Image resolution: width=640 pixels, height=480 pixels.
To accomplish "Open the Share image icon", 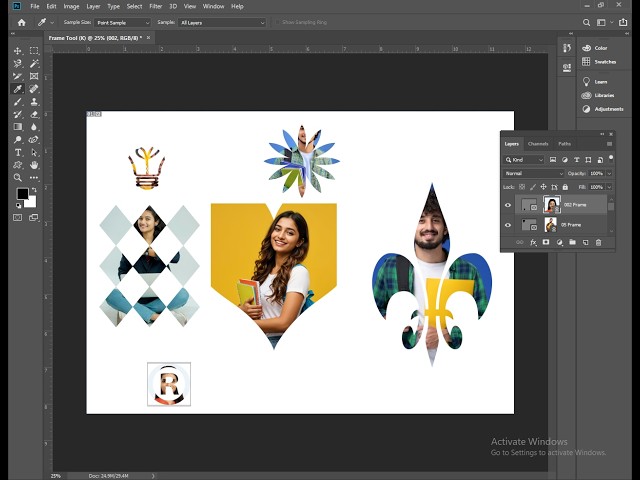I will [x=623, y=22].
